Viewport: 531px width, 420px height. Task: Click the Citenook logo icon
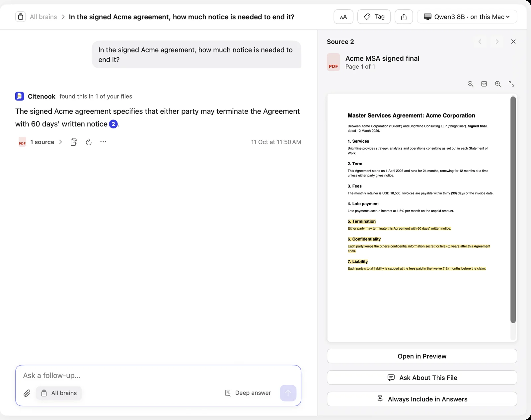point(20,96)
